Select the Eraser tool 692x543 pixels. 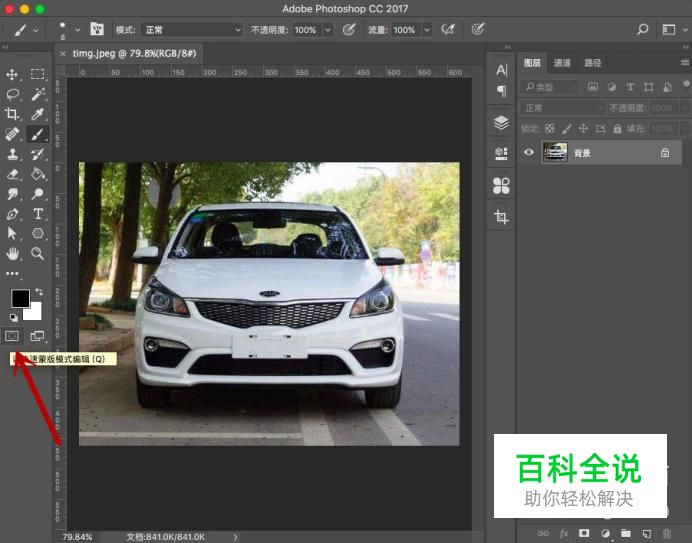pos(12,174)
